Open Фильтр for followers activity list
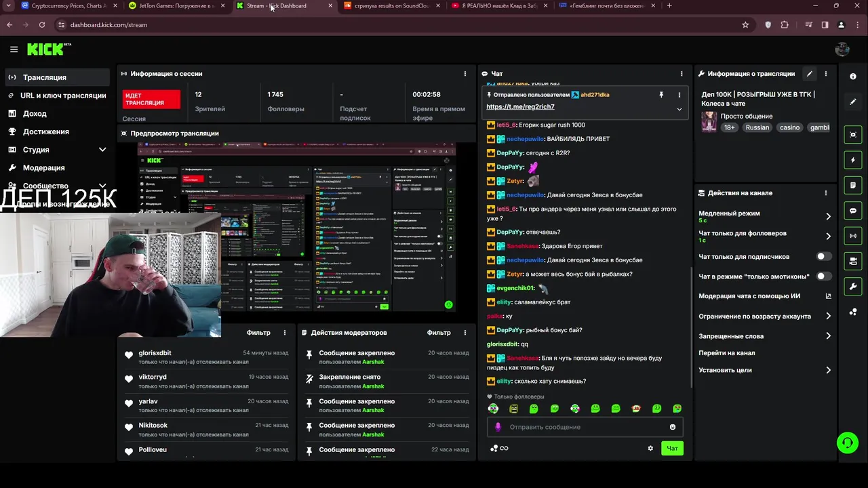Viewport: 868px width, 488px height. [x=258, y=333]
